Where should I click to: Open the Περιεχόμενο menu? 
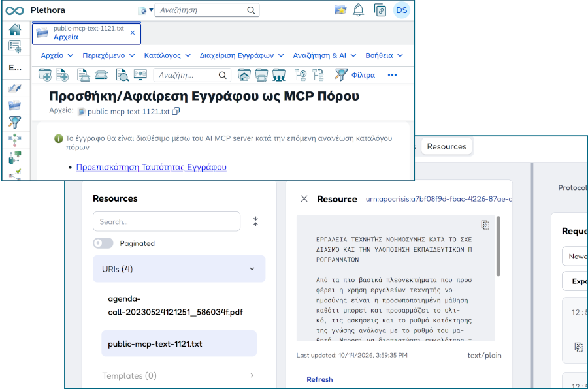click(x=108, y=55)
